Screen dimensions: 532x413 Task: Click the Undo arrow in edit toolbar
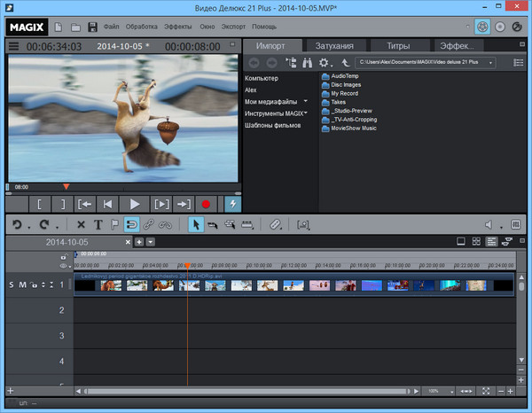17,225
